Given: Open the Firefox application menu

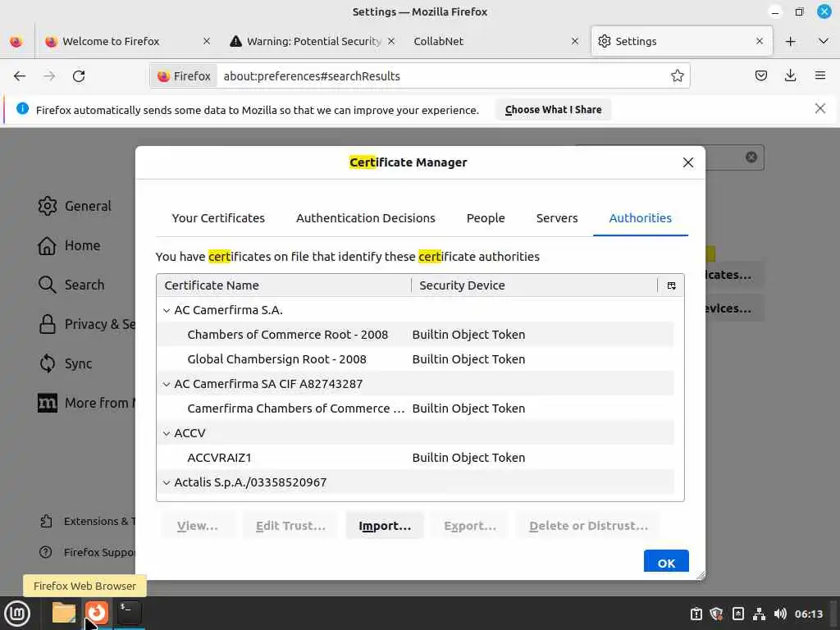Looking at the screenshot, I should pyautogui.click(x=820, y=75).
